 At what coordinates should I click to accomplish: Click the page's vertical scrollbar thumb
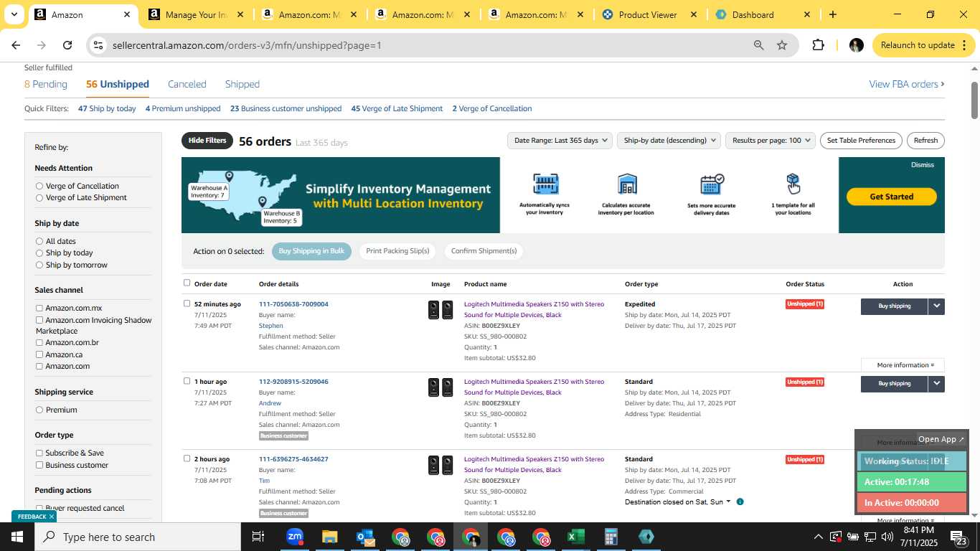click(974, 99)
